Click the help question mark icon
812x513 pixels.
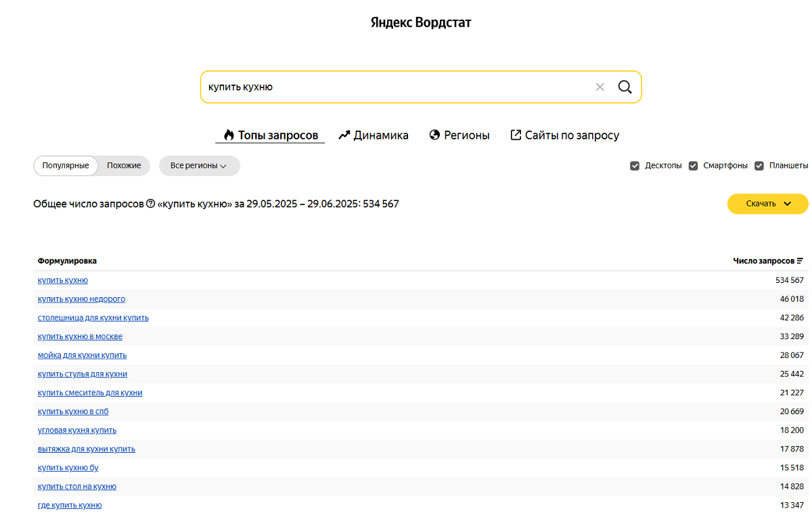(151, 204)
